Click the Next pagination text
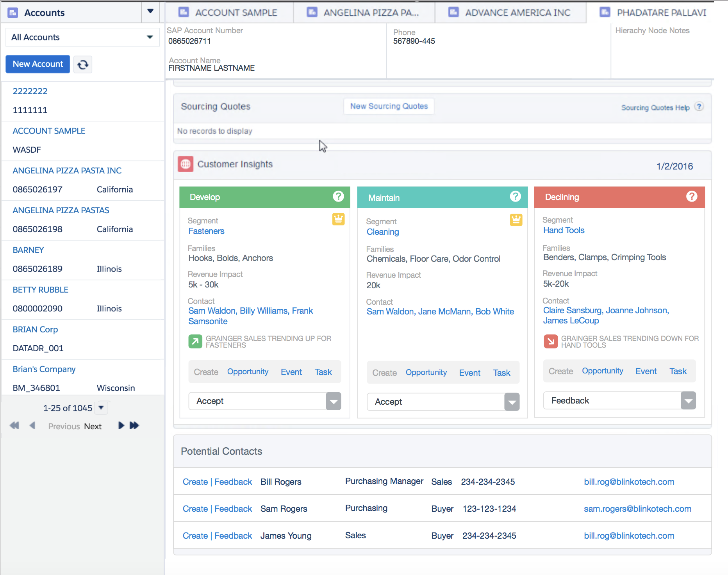 coord(93,426)
